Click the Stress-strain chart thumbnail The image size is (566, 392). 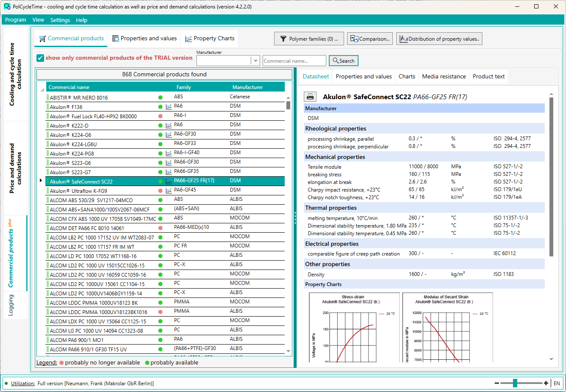point(355,328)
